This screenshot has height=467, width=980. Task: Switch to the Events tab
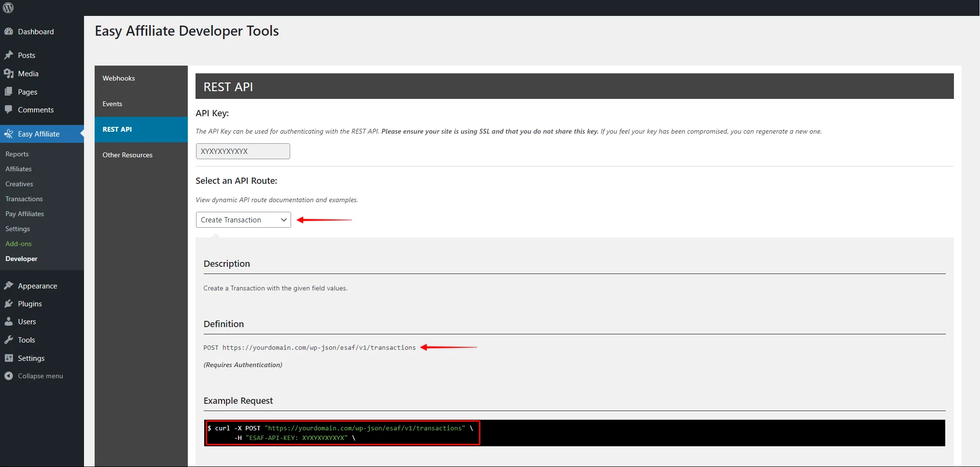(141, 104)
